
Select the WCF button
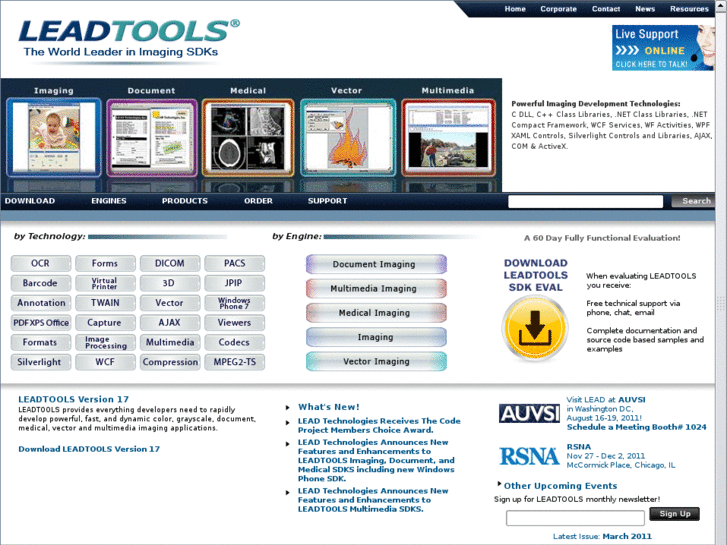click(105, 362)
